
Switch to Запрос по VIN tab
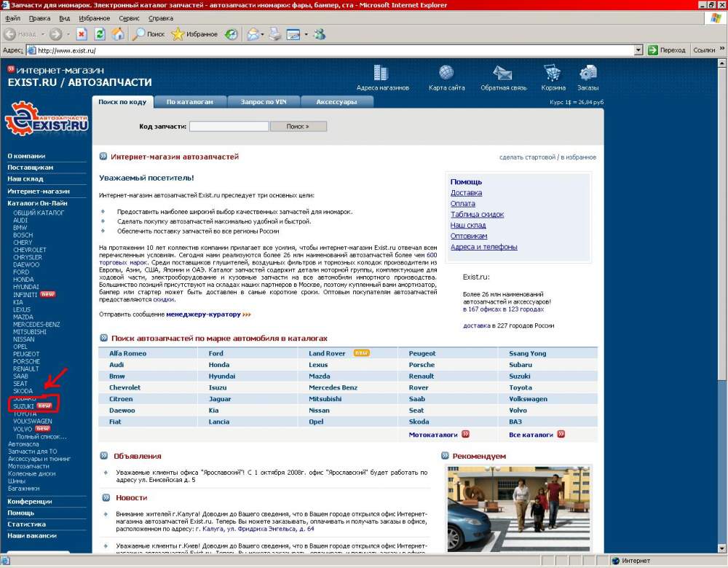264,102
